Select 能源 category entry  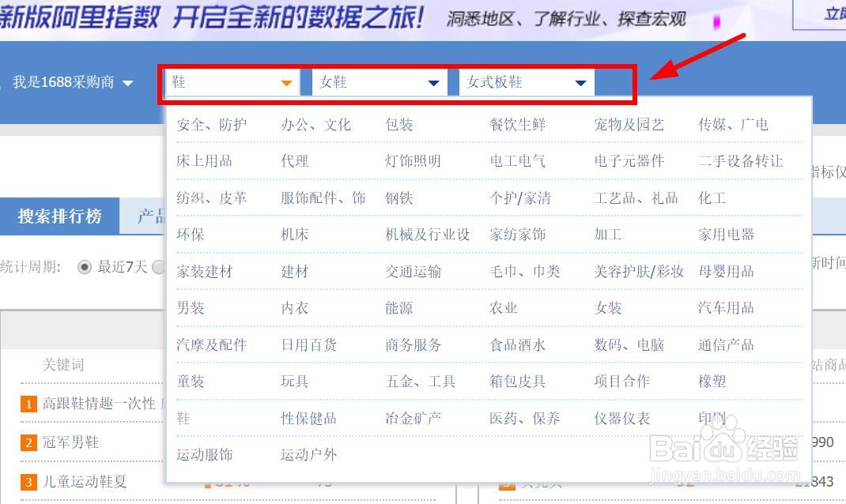[x=399, y=308]
